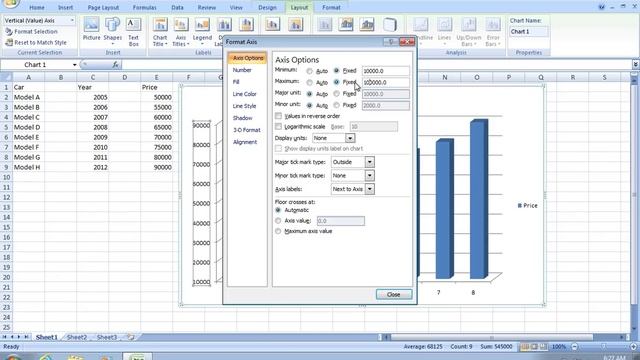Open the Alignment category

click(245, 142)
